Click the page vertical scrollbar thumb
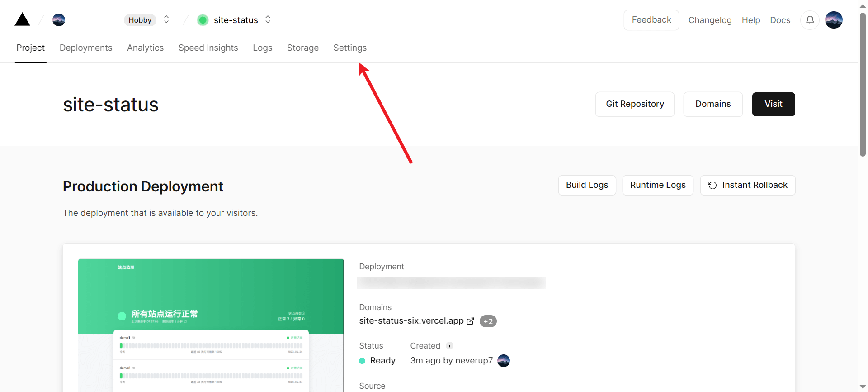Image resolution: width=868 pixels, height=392 pixels. [863, 86]
